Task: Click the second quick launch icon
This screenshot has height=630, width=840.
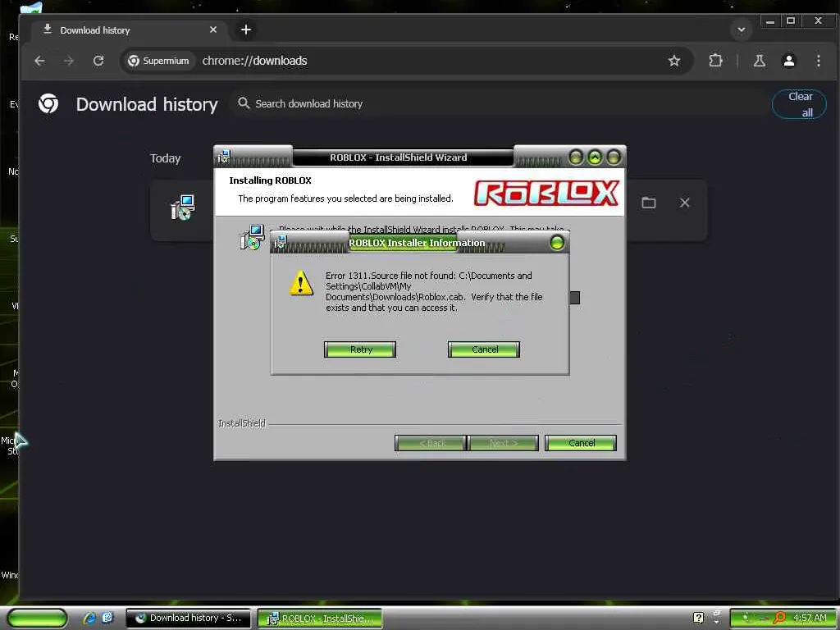Action: [107, 618]
